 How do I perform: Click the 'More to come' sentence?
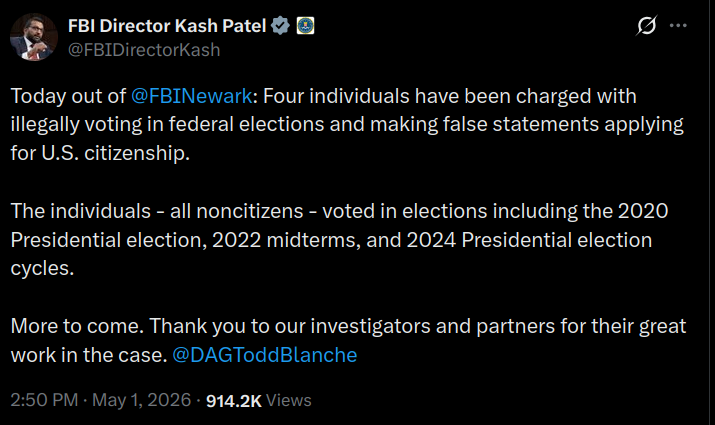[77, 326]
